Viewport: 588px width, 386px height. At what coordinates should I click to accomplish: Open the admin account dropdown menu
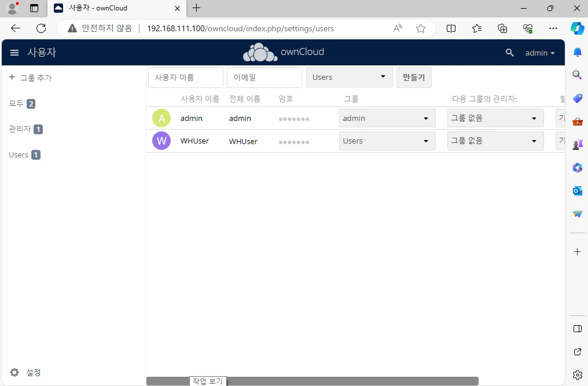(x=539, y=53)
